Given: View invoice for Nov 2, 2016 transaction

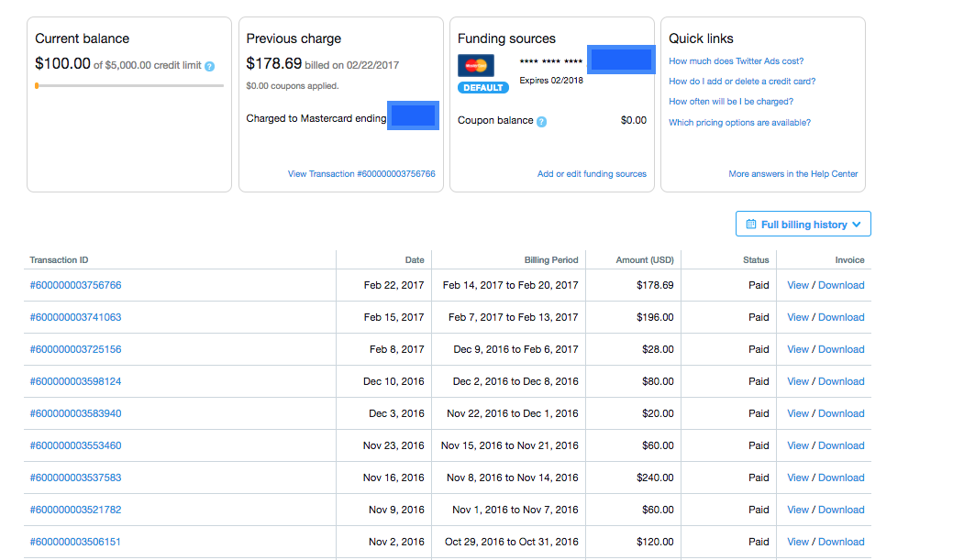Looking at the screenshot, I should coord(798,542).
